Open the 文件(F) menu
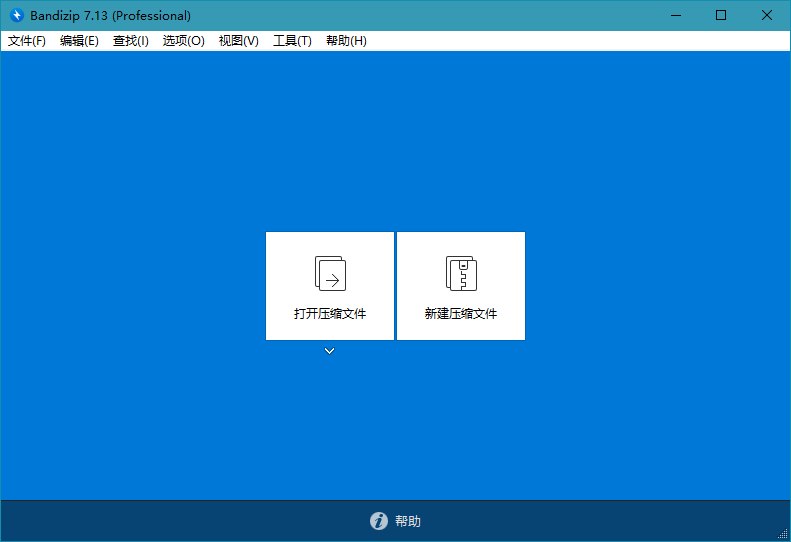This screenshot has height=542, width=791. pyautogui.click(x=27, y=41)
